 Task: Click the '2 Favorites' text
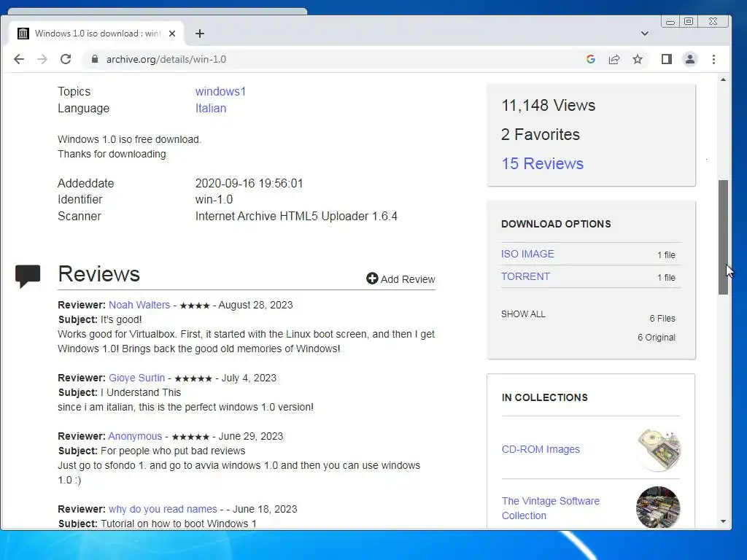click(x=541, y=134)
